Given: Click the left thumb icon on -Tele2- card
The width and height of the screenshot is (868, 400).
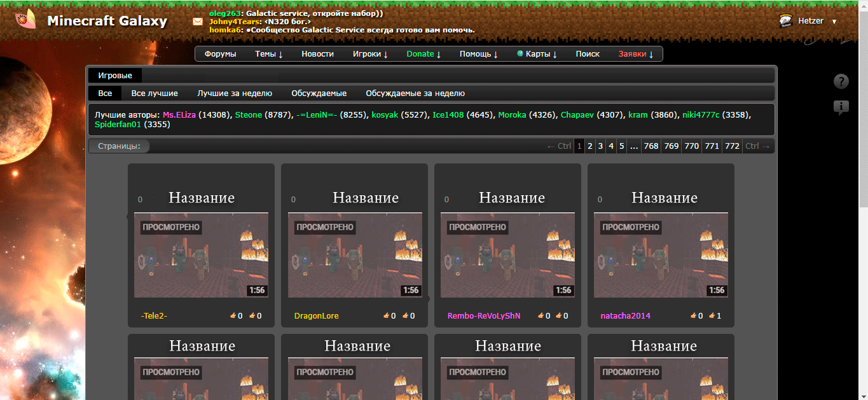Looking at the screenshot, I should pos(233,315).
